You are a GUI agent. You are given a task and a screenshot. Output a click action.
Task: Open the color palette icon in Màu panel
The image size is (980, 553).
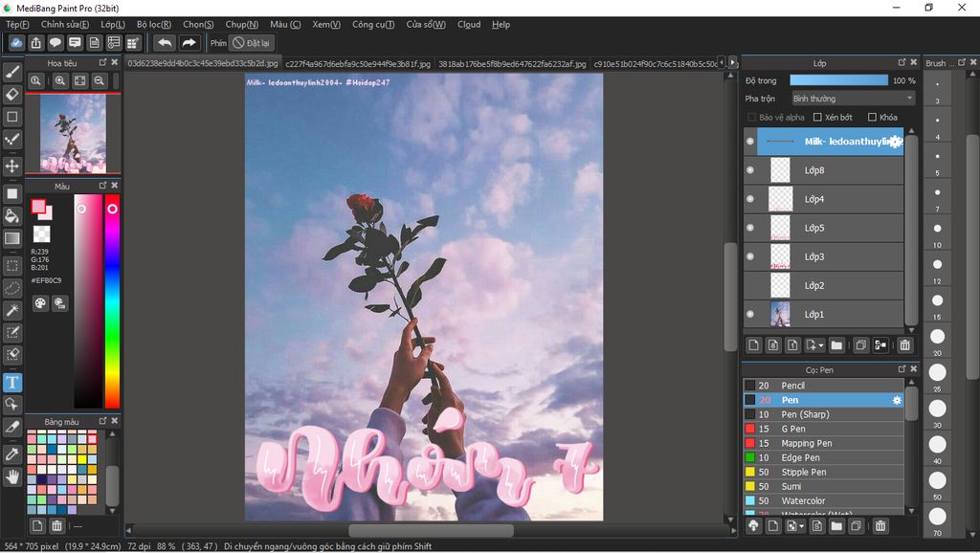tap(40, 303)
